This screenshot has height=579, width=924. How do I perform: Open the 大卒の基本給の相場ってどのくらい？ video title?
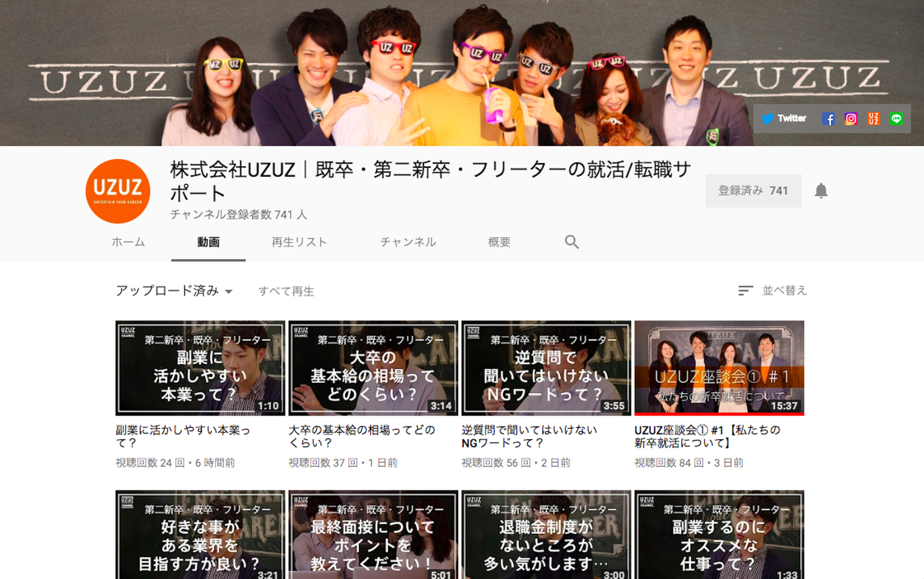coord(362,436)
